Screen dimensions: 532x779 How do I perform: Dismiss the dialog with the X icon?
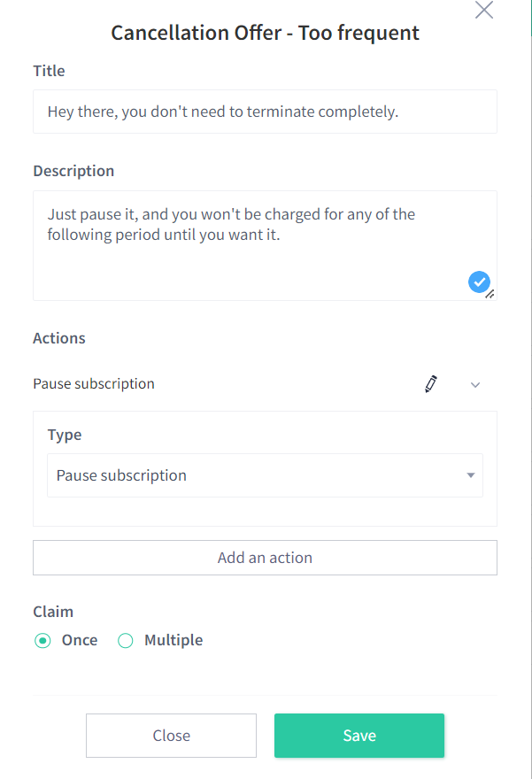[484, 10]
